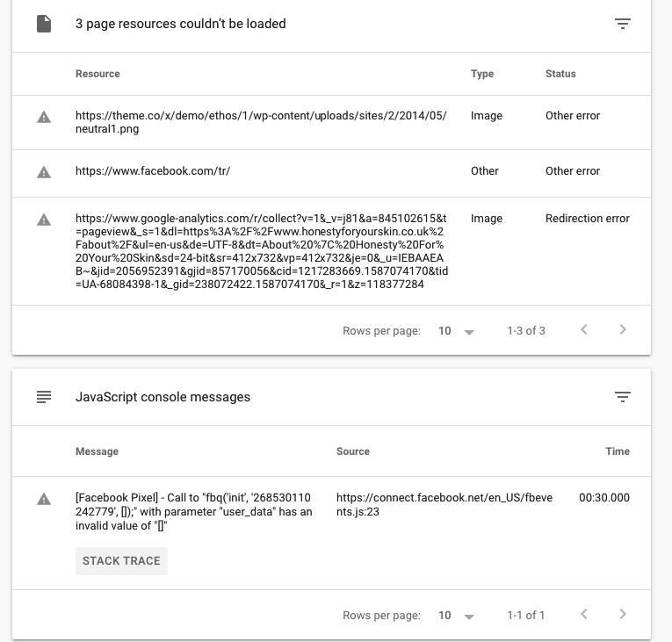Open rows per page dropdown in console messages table
Screen dimensions: 672x642
[x=457, y=616]
